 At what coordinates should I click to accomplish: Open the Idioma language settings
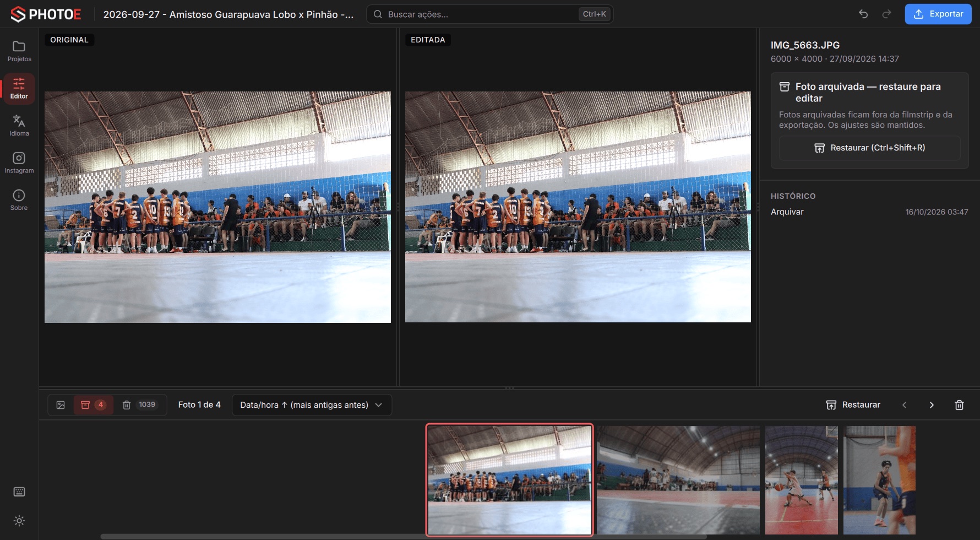pos(19,126)
